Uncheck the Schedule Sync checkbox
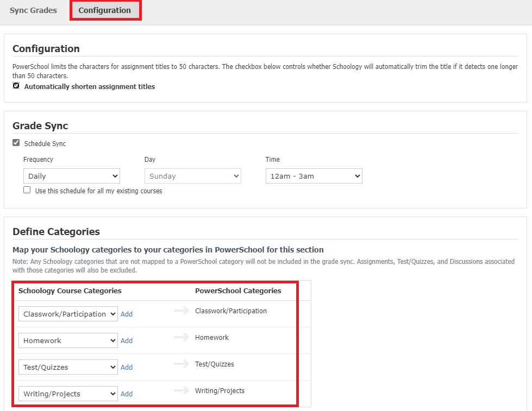 click(x=16, y=143)
